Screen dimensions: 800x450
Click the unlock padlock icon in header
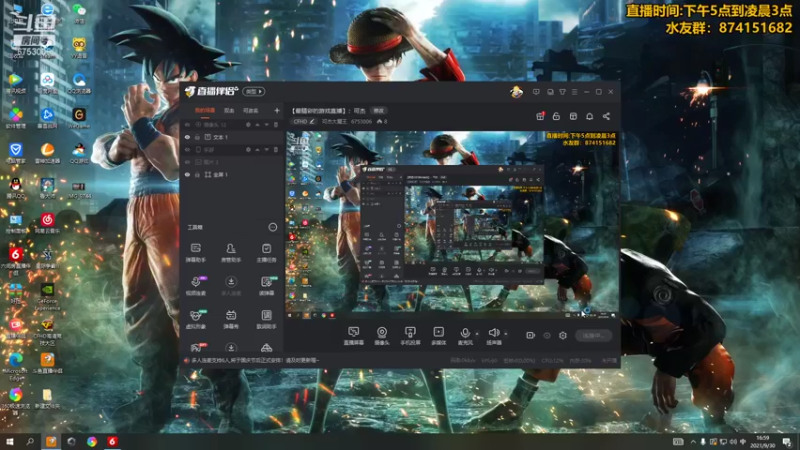pos(556,116)
